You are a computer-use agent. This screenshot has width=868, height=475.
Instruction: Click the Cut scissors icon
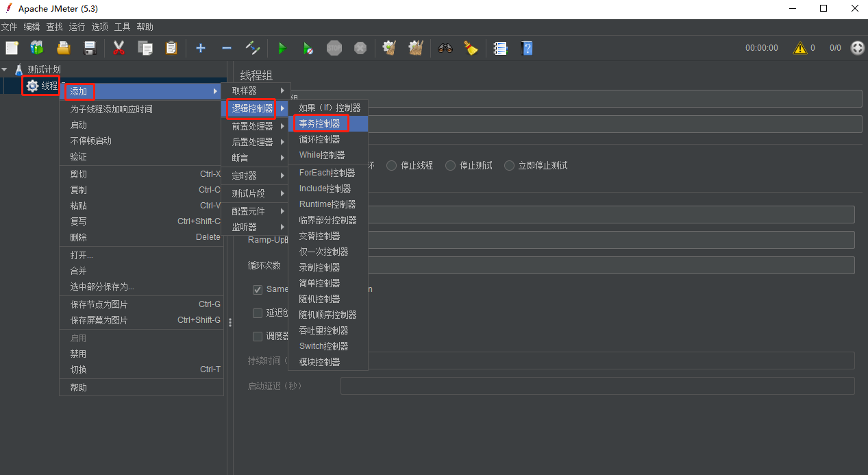(119, 48)
